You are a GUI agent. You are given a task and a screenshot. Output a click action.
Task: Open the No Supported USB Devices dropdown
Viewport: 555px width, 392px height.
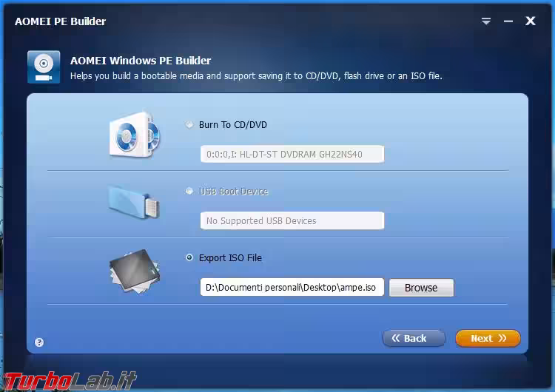coord(292,220)
